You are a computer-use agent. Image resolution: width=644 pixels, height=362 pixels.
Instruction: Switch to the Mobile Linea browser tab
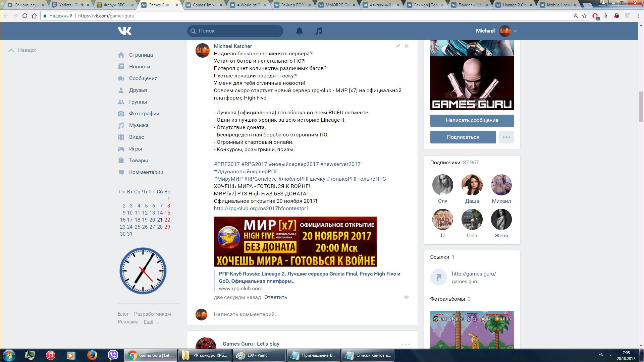tap(558, 5)
